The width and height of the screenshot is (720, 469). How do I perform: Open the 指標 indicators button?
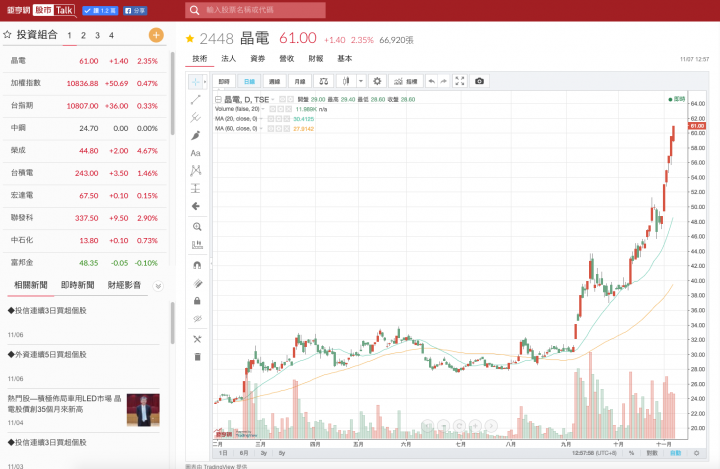click(x=406, y=81)
